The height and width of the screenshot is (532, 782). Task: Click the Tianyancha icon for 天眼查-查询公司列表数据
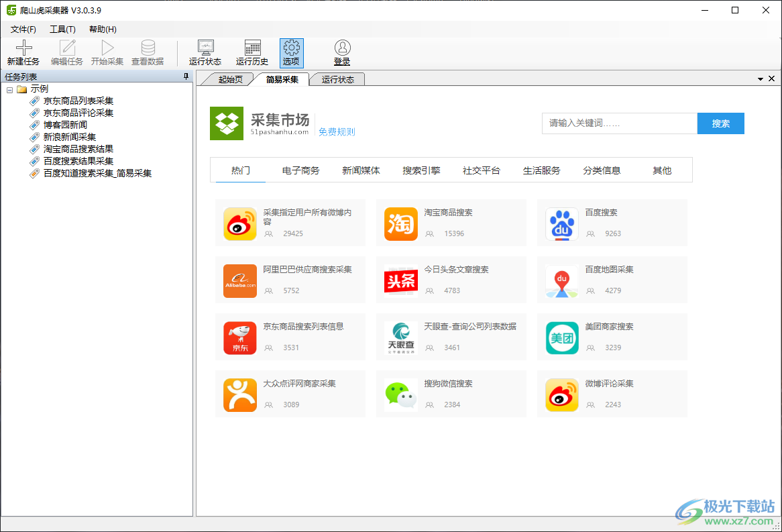point(401,338)
